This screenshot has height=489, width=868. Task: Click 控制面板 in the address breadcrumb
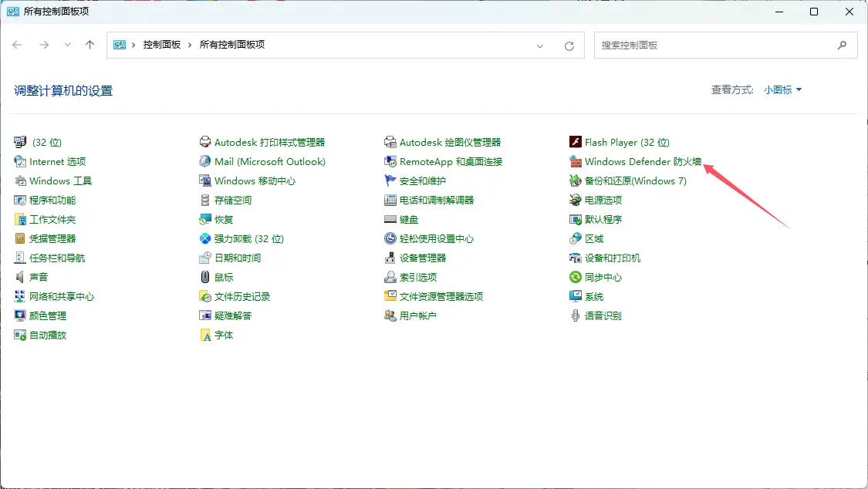pos(162,45)
